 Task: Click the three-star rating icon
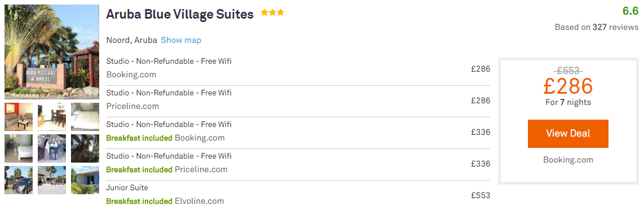tap(272, 13)
